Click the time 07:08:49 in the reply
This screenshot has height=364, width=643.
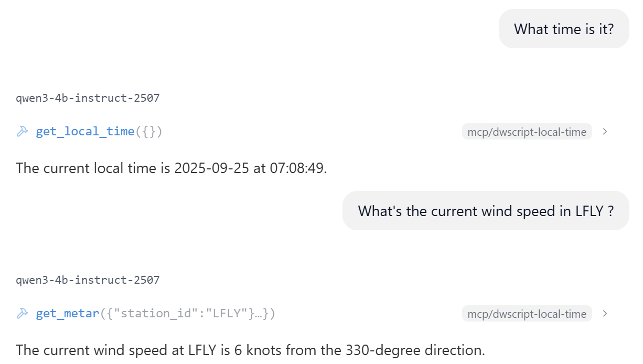coord(297,168)
